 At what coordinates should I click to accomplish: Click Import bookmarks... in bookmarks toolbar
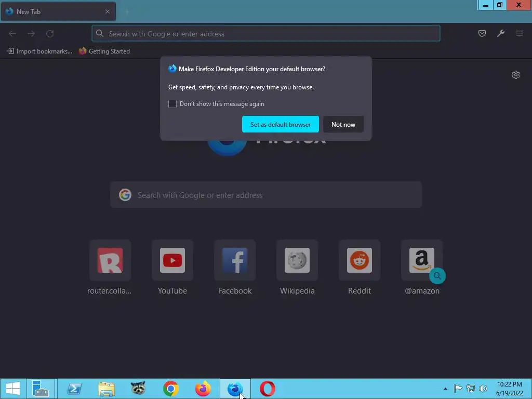click(x=39, y=51)
